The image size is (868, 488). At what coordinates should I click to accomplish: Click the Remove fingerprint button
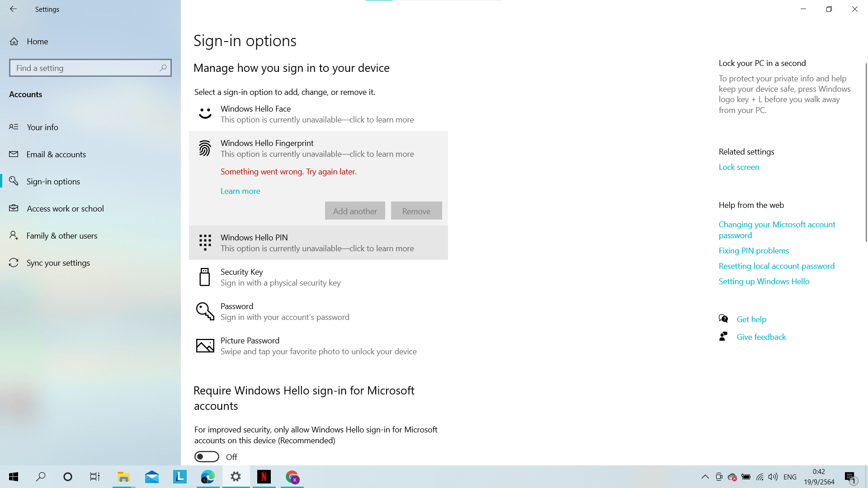click(x=416, y=211)
